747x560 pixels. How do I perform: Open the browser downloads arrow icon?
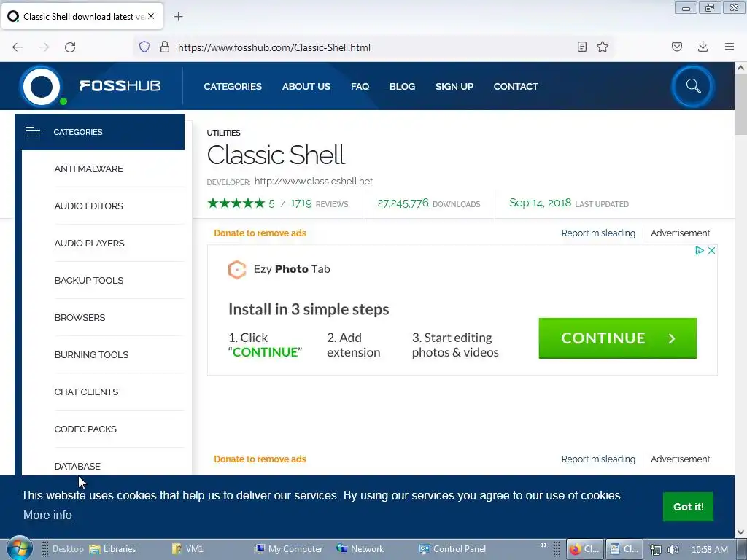pos(703,47)
